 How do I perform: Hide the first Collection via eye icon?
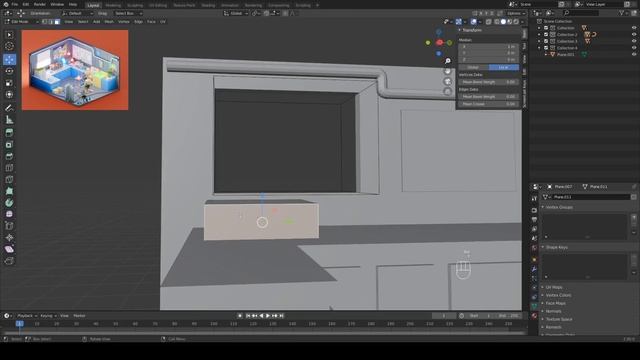point(634,28)
